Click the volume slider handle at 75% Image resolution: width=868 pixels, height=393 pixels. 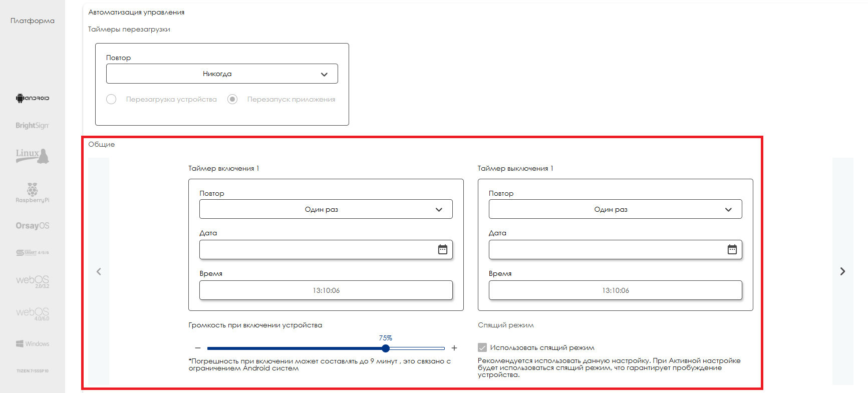coord(385,348)
